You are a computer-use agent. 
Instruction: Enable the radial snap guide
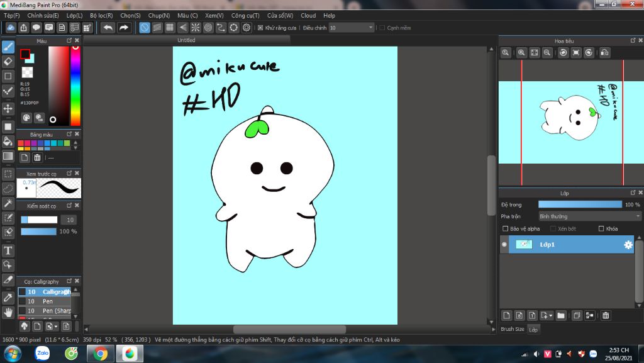[x=196, y=28]
